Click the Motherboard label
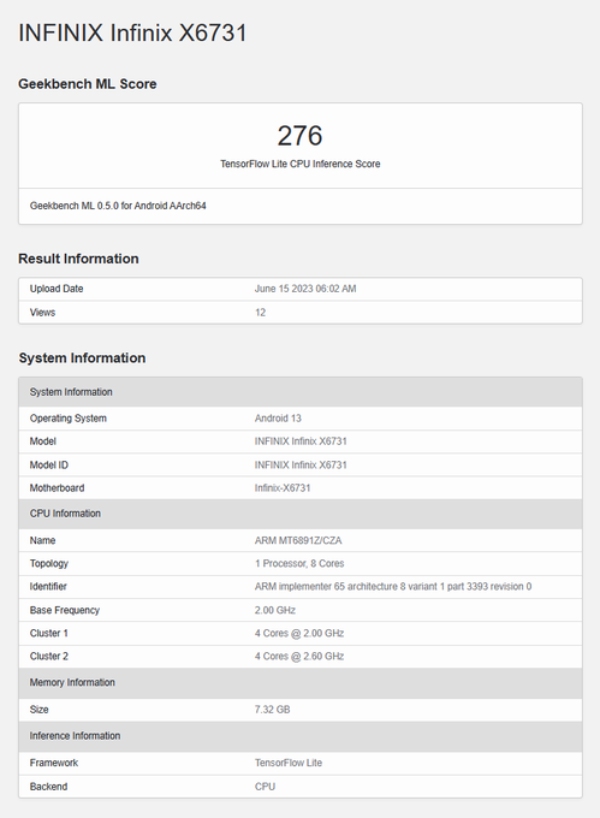This screenshot has width=600, height=818. (x=57, y=488)
